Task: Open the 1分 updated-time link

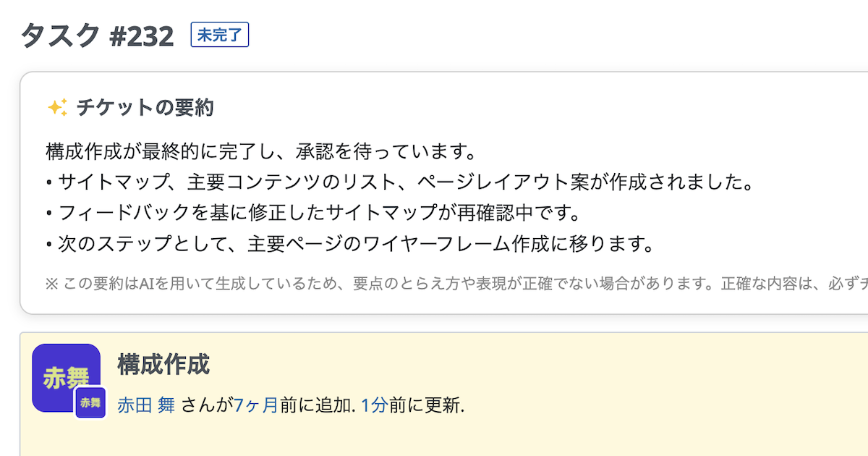Action: click(374, 405)
